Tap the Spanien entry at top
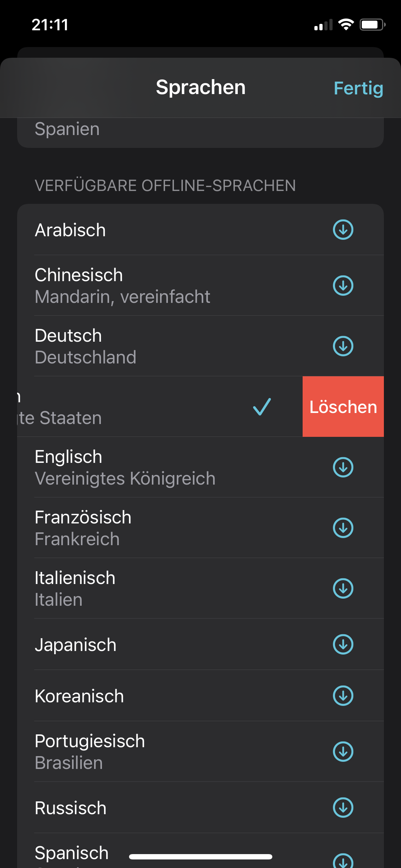 [x=67, y=129]
